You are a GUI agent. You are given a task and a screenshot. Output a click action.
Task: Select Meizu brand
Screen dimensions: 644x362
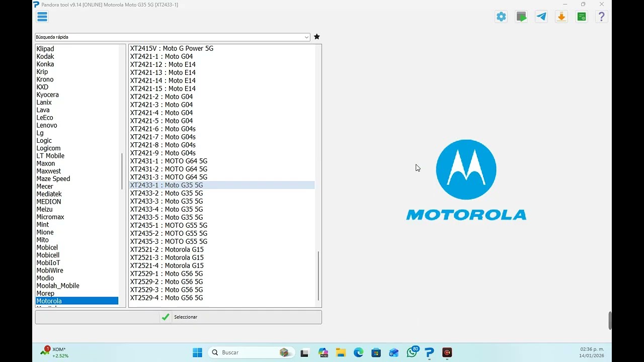pyautogui.click(x=44, y=209)
